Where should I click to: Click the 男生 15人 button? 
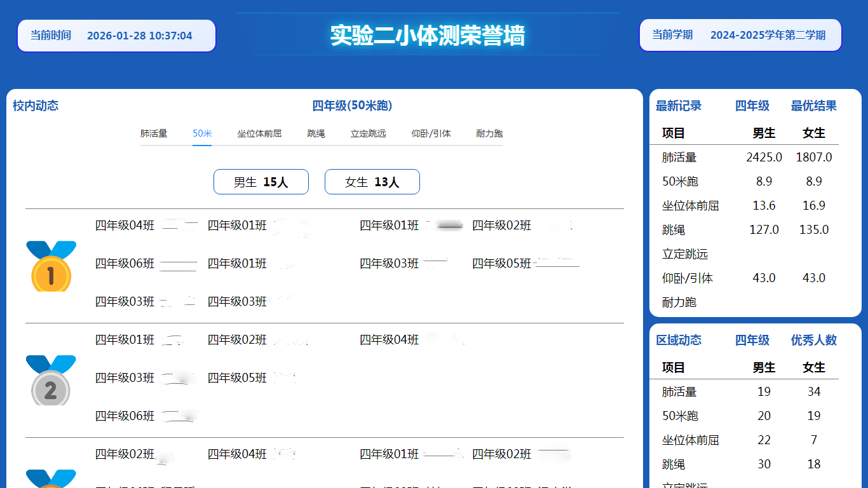[x=261, y=182]
